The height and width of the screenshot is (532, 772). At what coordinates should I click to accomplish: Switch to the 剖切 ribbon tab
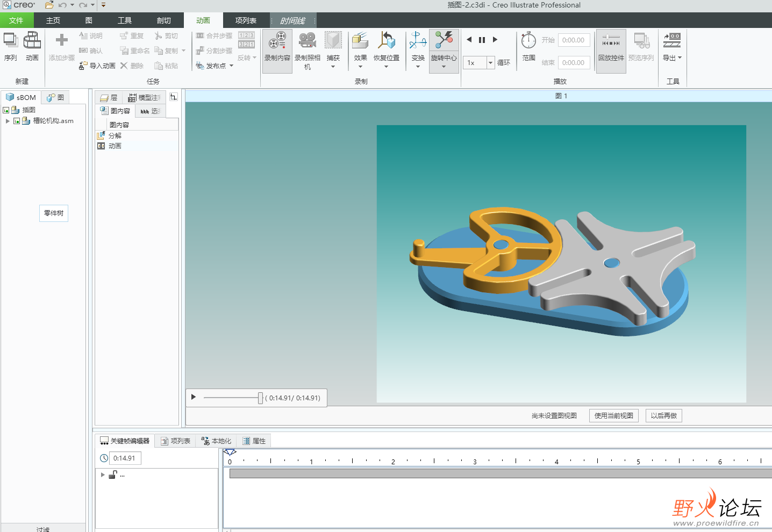coord(164,20)
